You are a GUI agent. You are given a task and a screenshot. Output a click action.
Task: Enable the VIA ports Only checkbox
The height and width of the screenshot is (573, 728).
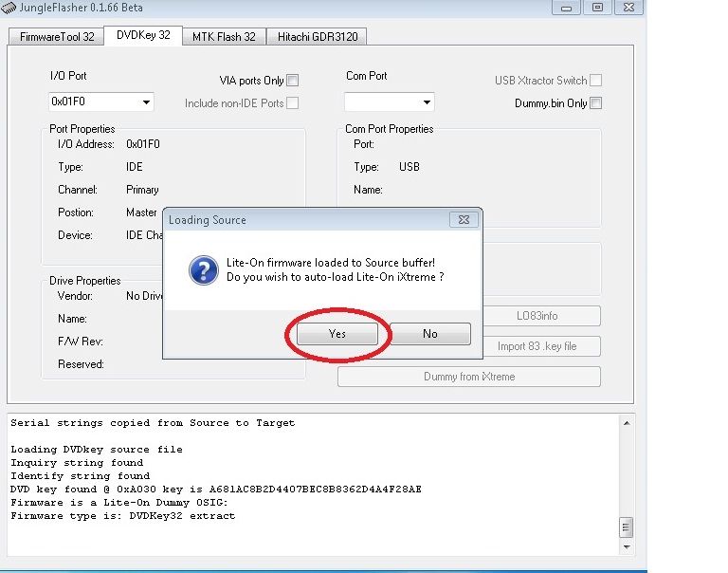tap(293, 81)
